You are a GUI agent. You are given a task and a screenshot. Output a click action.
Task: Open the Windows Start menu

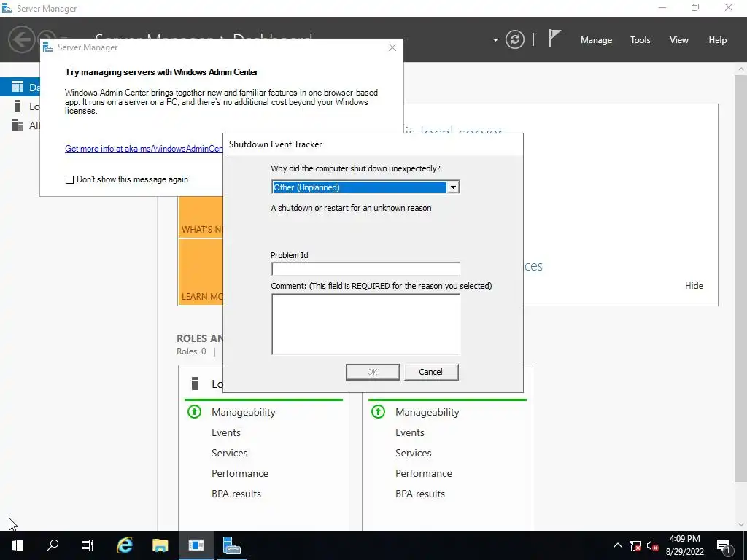coord(18,545)
